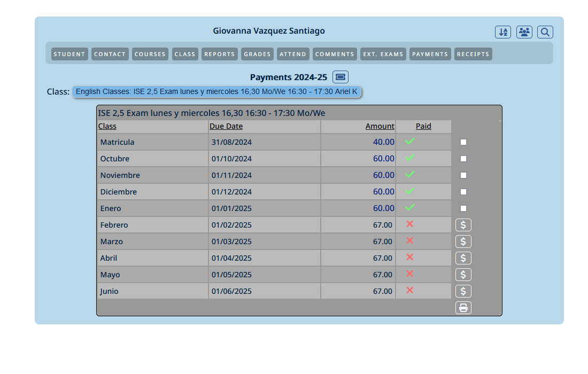Open the ATTEND tab
Viewport: 588px width, 374px height.
click(x=293, y=54)
